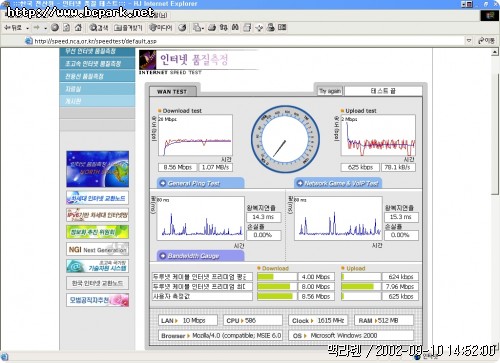
Task: Click the RAM 512 MB field
Action: (384, 320)
